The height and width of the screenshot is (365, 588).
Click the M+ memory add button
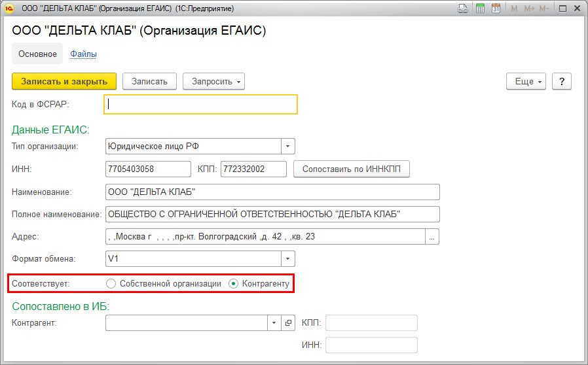point(529,9)
